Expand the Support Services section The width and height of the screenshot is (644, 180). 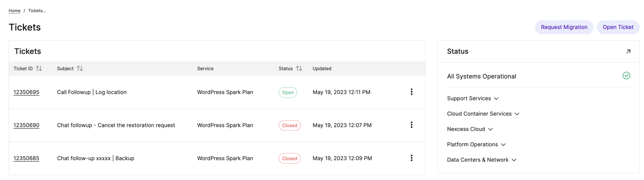click(x=497, y=98)
